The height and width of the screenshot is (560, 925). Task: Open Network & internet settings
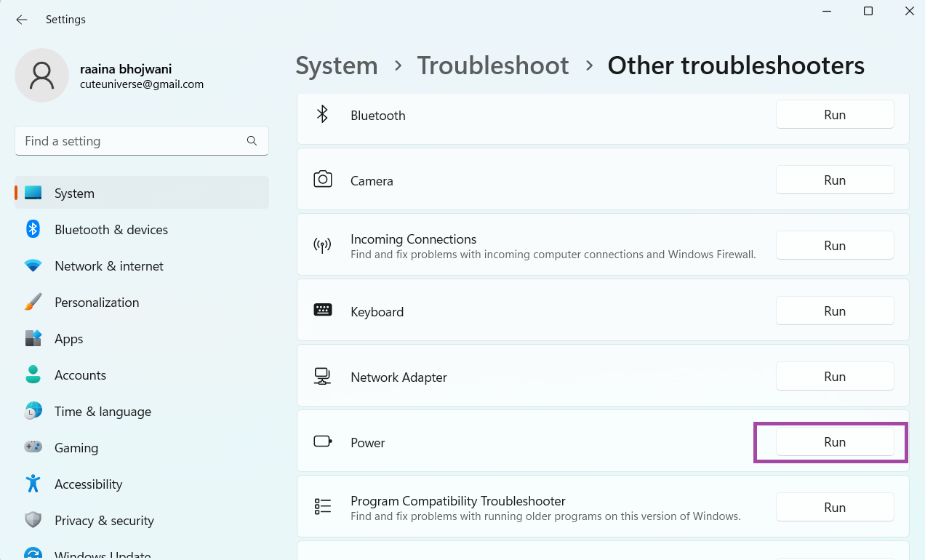coord(108,266)
